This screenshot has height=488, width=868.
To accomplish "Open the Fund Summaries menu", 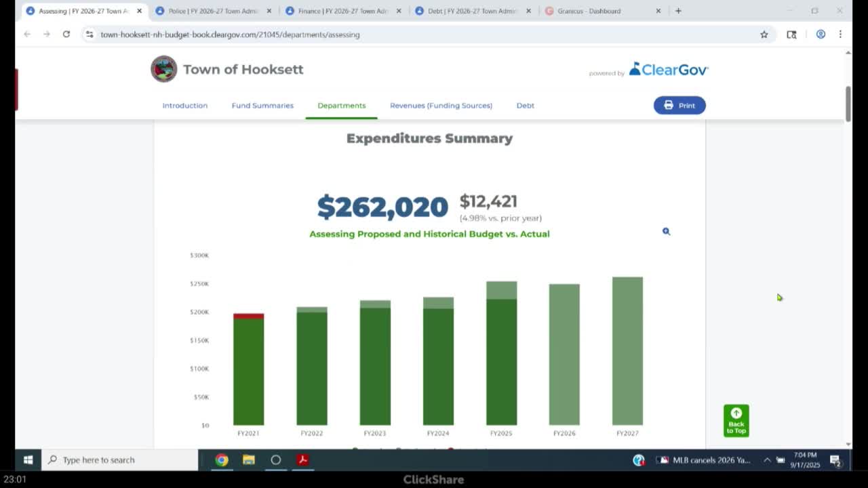I will click(x=262, y=106).
